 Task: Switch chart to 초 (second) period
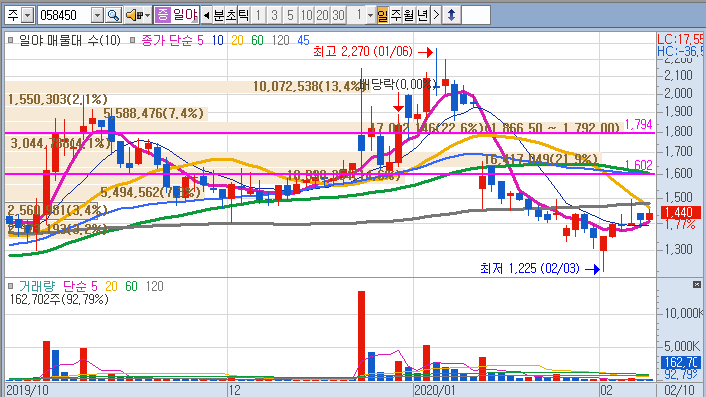coord(231,15)
